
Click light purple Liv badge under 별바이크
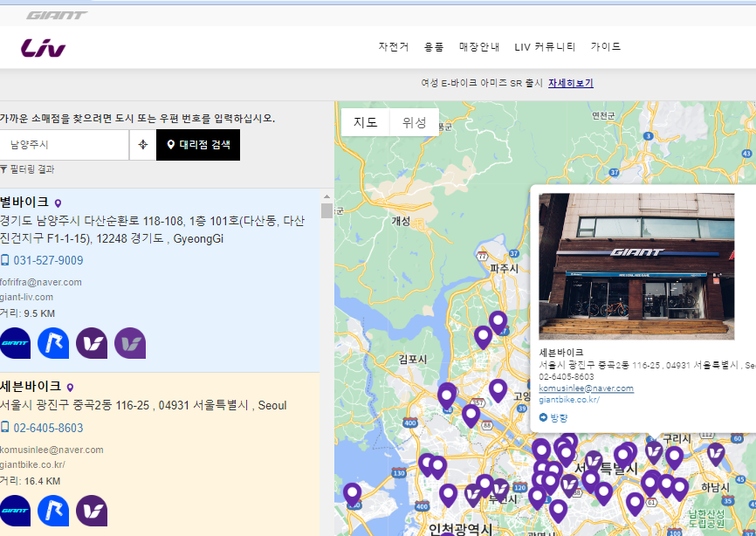pyautogui.click(x=130, y=343)
